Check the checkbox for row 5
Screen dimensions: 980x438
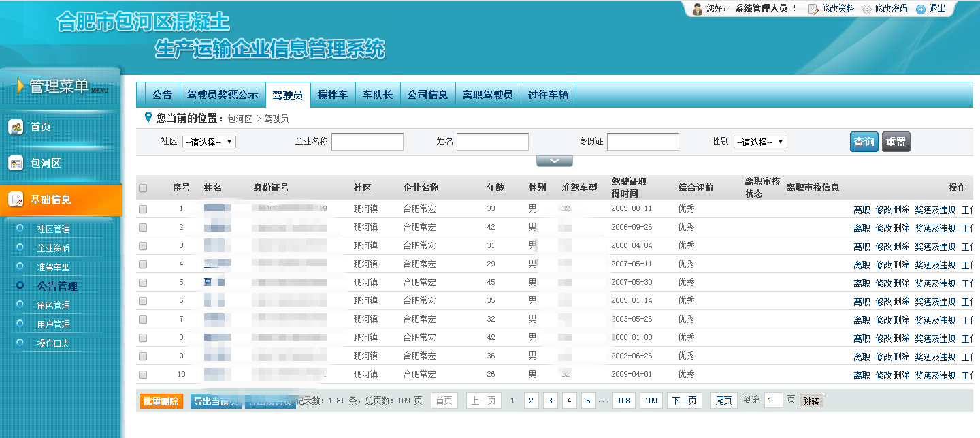pyautogui.click(x=143, y=283)
